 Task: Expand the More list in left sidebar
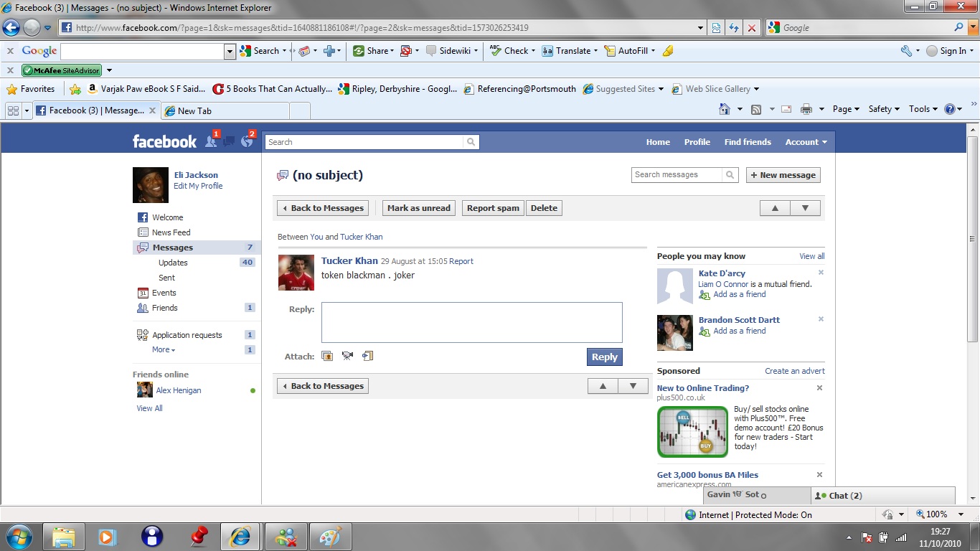[x=163, y=350]
